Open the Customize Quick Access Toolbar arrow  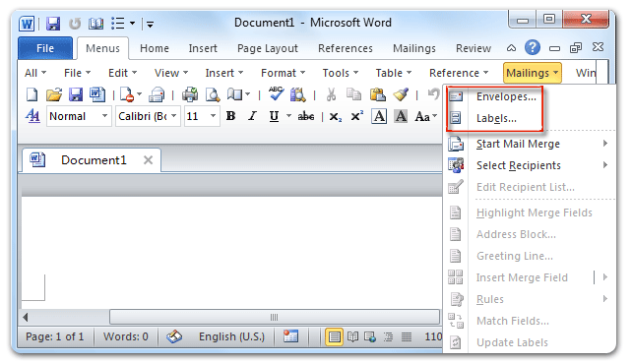(150, 25)
